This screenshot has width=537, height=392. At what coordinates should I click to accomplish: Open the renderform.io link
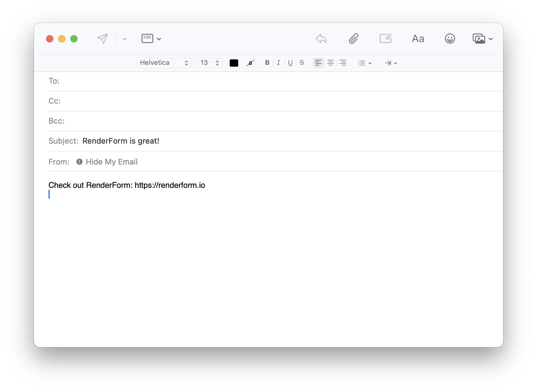point(170,185)
